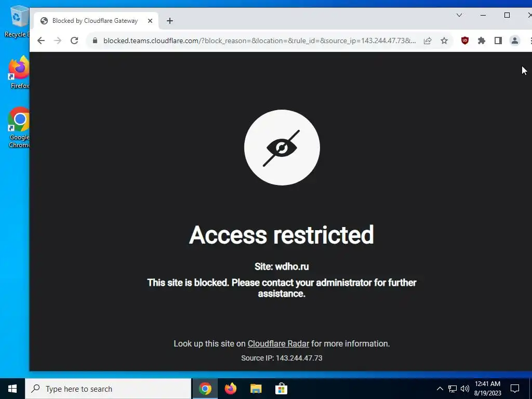Open the Chrome profile avatar
The width and height of the screenshot is (532, 399).
(x=515, y=41)
